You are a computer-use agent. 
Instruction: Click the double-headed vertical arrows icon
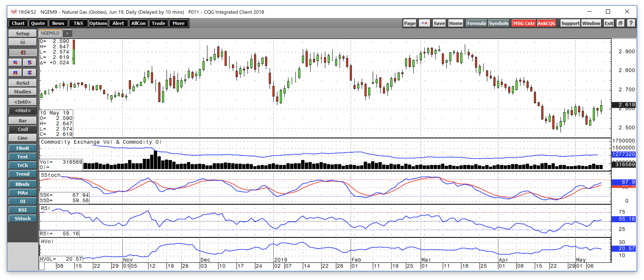point(29,73)
